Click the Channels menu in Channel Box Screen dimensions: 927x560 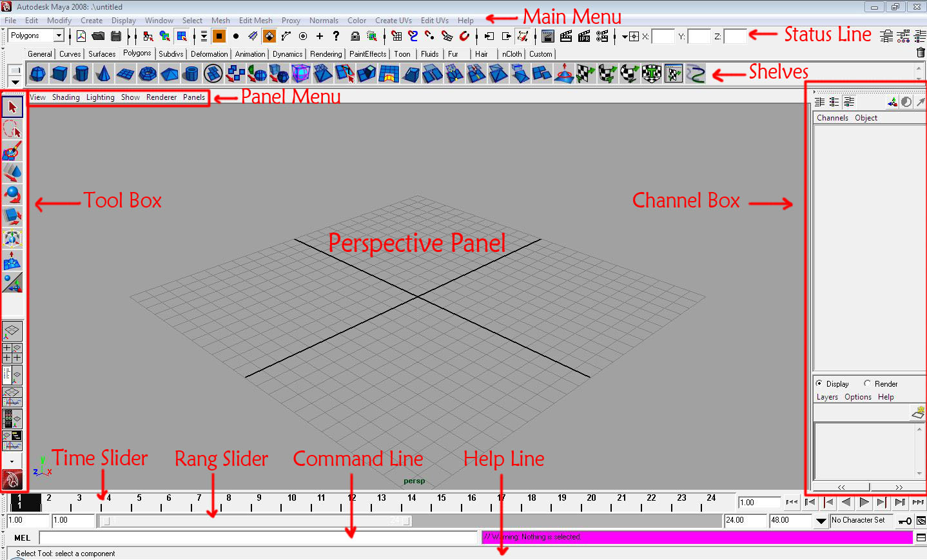(832, 118)
